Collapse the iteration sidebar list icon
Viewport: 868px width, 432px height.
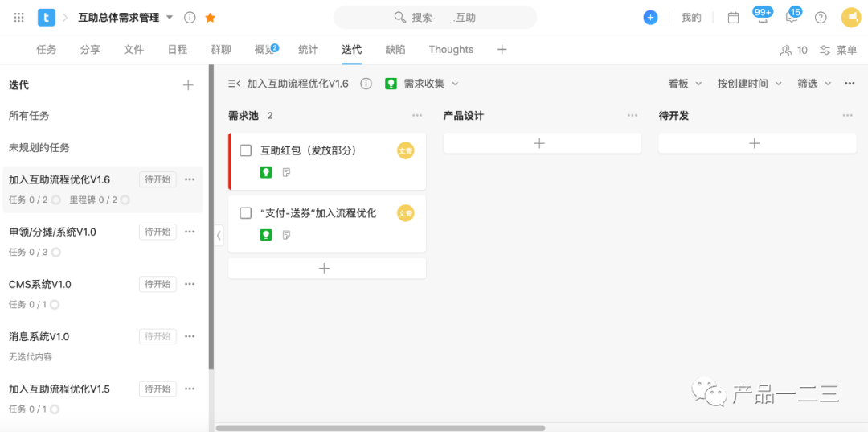[x=234, y=84]
